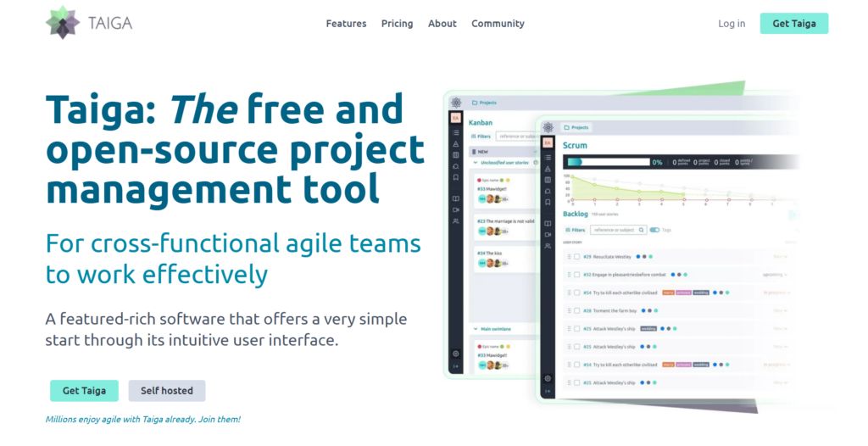Click Get Taiga button in top navigation
Screen dimensions: 868x446
coord(793,23)
